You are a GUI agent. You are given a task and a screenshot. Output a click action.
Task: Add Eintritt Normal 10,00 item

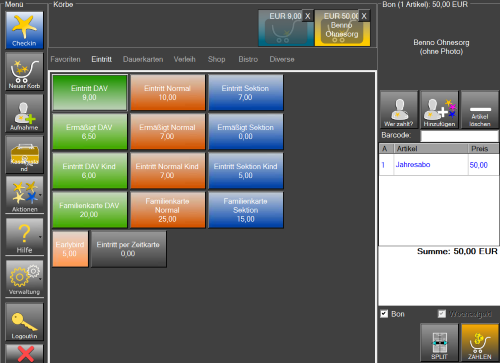(x=167, y=93)
